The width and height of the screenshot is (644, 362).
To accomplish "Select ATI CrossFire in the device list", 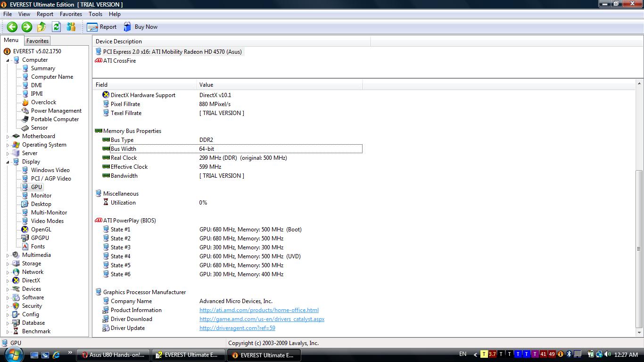I will click(119, 61).
